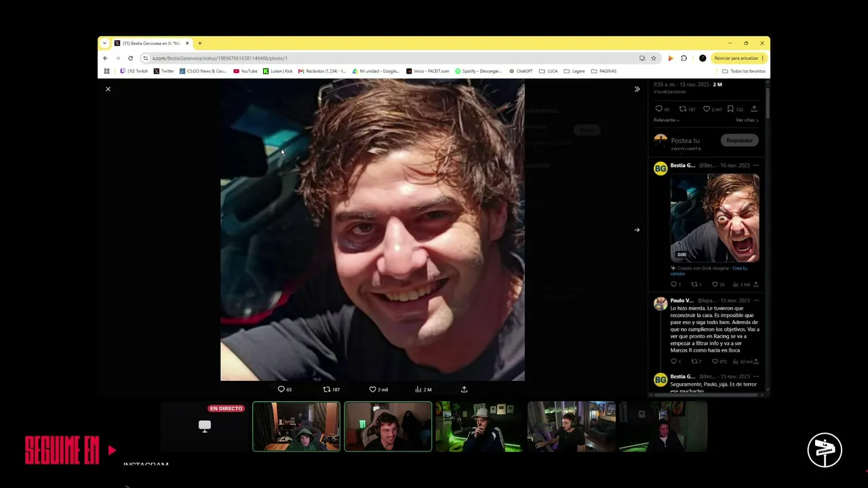Close the photo viewer with the X
Viewport: 868px width, 488px height.
click(x=108, y=89)
